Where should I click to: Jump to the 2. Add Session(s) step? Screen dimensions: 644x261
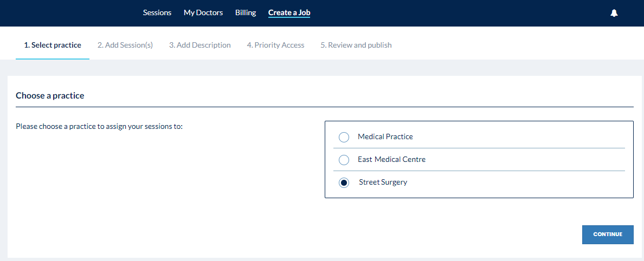[x=125, y=45]
